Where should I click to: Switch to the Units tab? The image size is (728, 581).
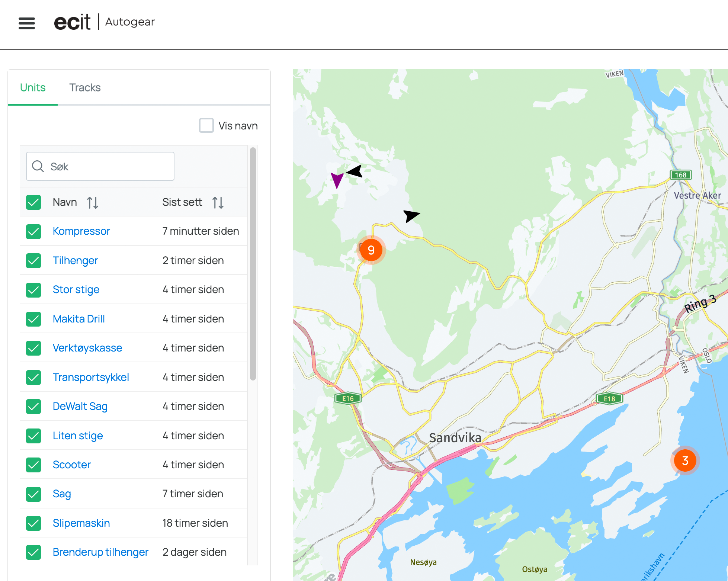click(33, 87)
